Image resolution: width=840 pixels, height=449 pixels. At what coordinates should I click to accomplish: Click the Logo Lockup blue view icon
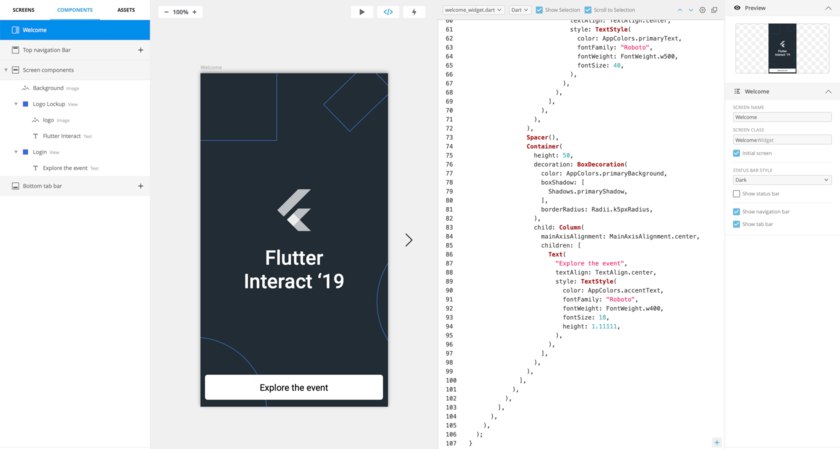tap(25, 104)
